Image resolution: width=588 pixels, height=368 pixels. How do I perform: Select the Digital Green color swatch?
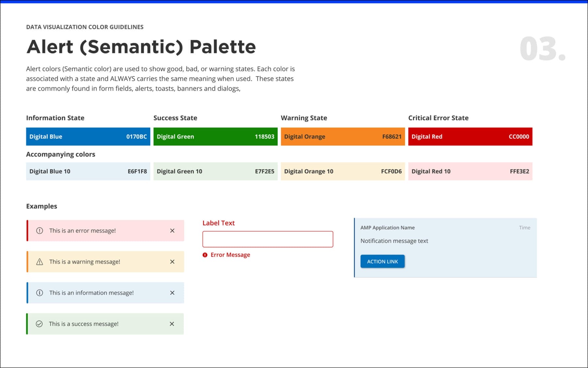pos(215,136)
